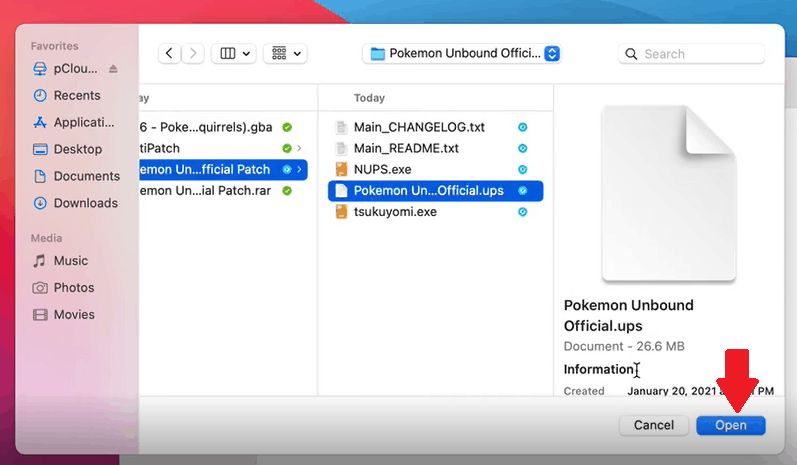Click the back navigation arrow
This screenshot has height=465, width=797.
coord(169,53)
